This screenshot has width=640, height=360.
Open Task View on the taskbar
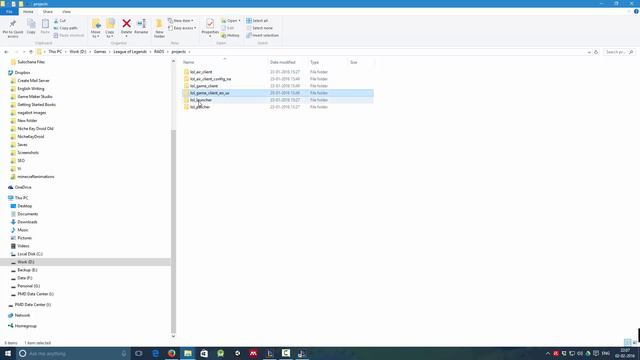139,353
